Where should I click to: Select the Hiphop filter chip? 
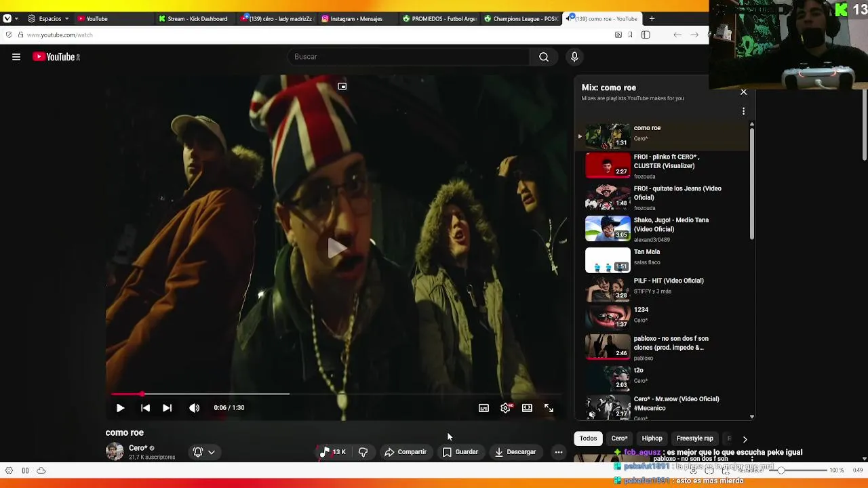coord(652,439)
